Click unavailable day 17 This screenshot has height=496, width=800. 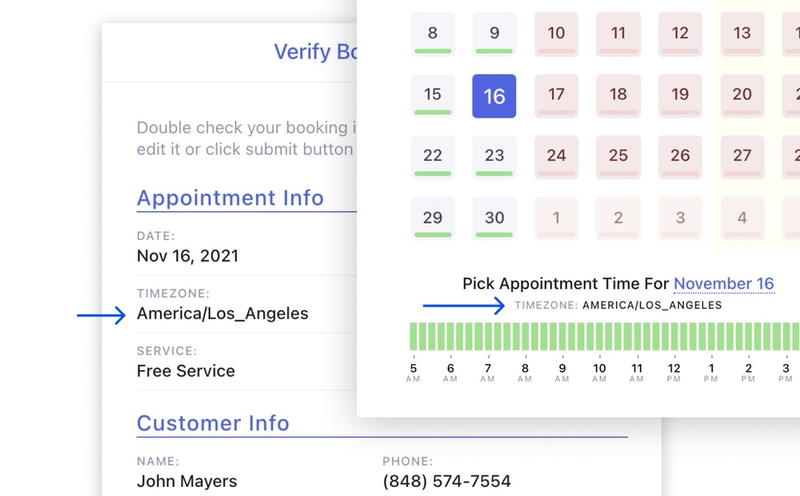coord(556,96)
